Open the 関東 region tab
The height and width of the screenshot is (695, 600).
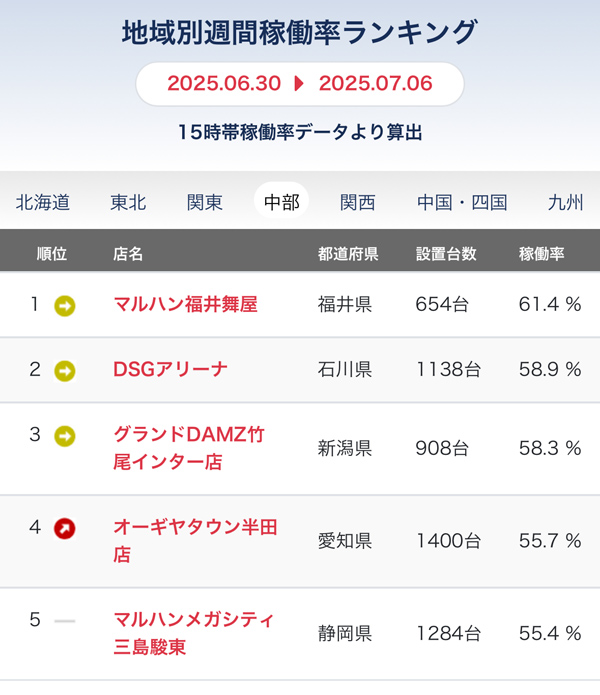[205, 202]
